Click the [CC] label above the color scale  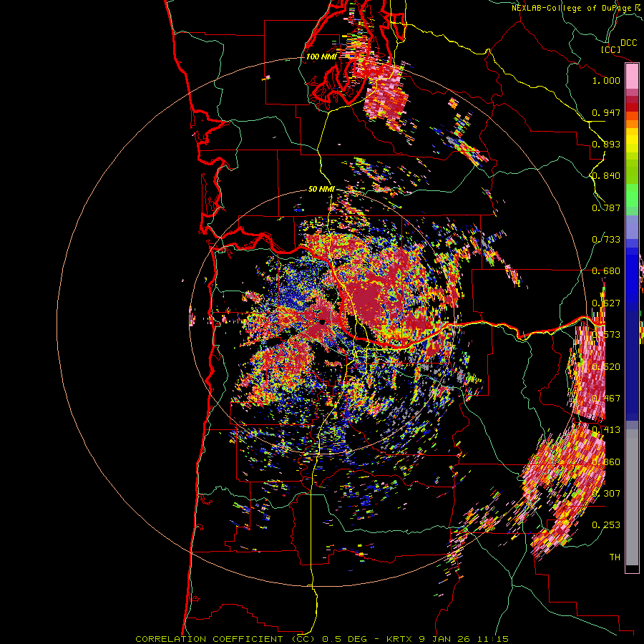pos(610,49)
